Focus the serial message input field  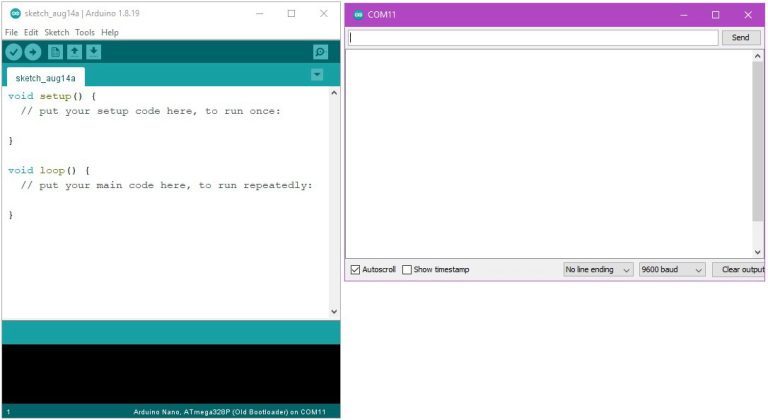click(532, 38)
